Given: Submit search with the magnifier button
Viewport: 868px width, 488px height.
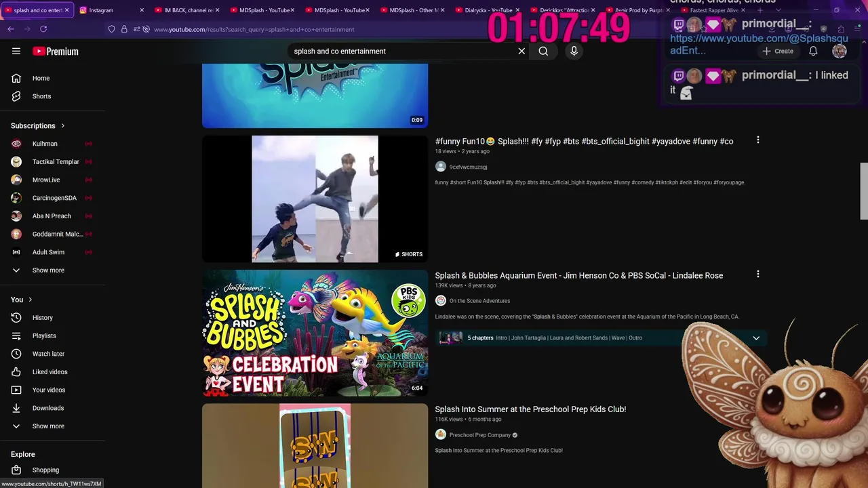Looking at the screenshot, I should [x=543, y=51].
